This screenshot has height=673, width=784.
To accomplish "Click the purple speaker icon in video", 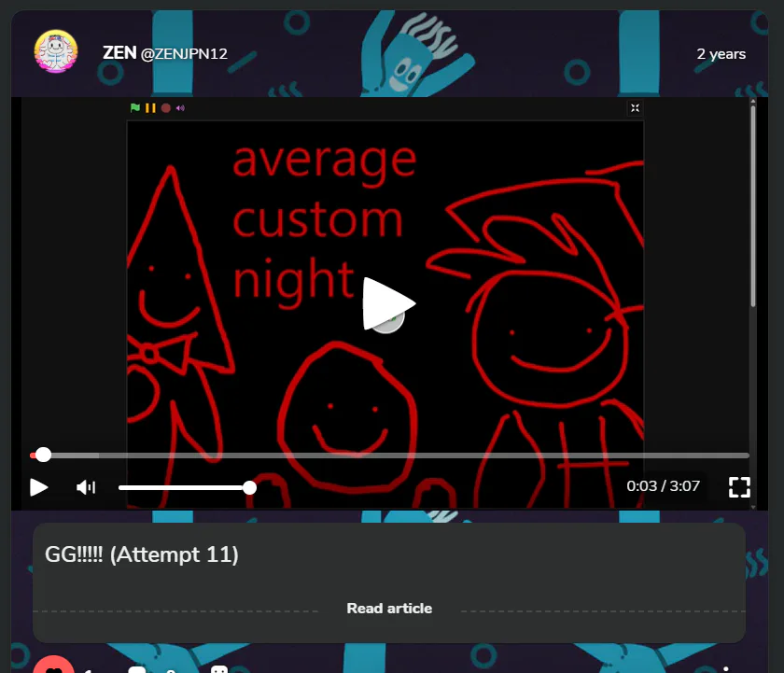I will point(180,108).
